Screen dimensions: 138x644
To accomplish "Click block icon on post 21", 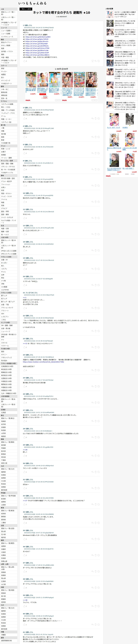I will point(98,308).
